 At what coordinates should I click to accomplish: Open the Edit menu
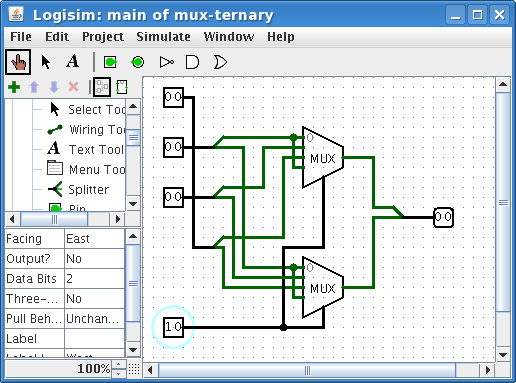coord(57,37)
